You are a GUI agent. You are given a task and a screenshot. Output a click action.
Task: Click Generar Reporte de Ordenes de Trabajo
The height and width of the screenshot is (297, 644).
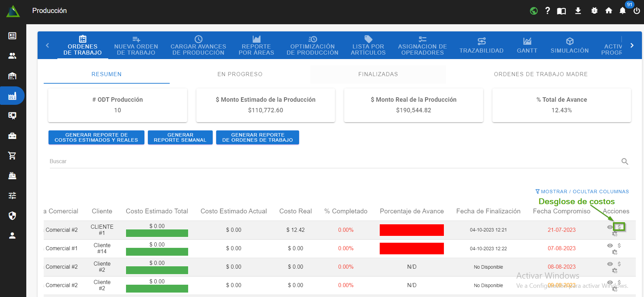coord(257,138)
